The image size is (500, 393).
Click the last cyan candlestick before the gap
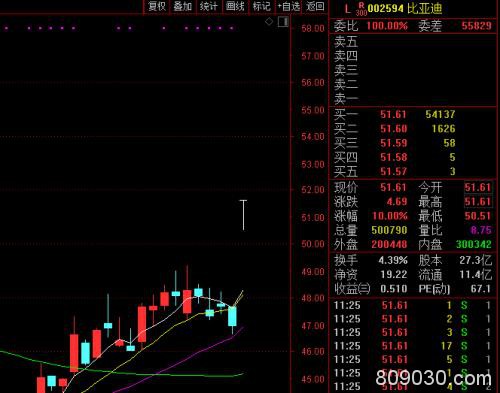tap(232, 316)
